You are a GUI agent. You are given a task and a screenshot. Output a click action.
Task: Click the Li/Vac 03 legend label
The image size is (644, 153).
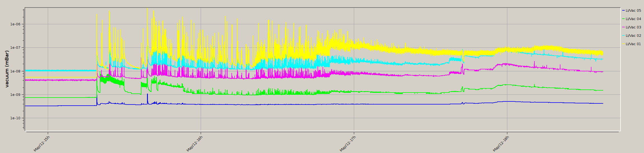coord(633,27)
